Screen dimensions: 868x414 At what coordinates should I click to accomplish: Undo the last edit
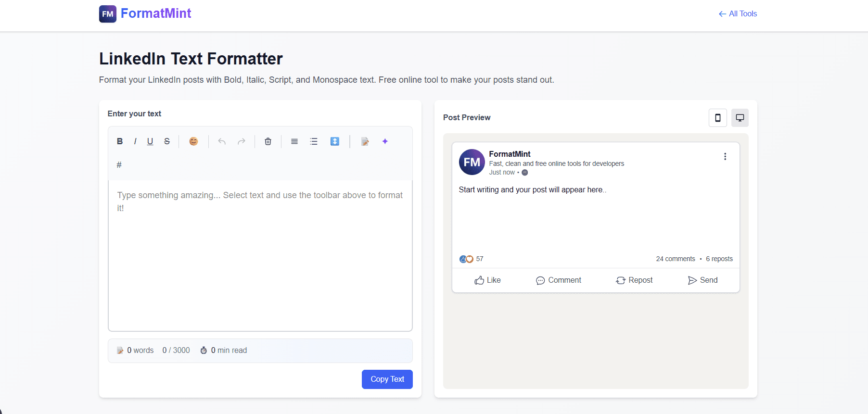tap(222, 141)
